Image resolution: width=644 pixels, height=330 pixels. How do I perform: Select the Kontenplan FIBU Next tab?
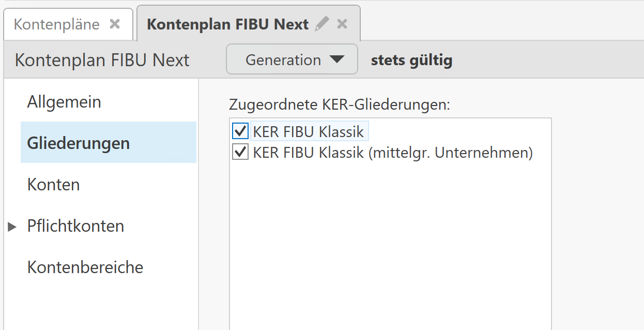click(x=227, y=24)
